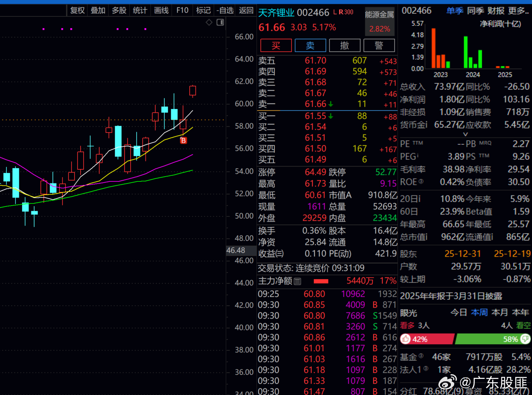Click the blue 卖 sell button

310,45
